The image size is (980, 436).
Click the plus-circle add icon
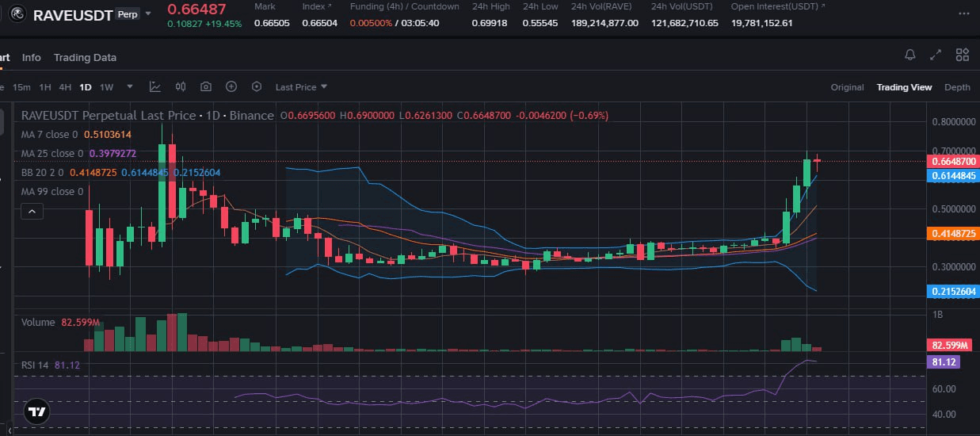[231, 86]
